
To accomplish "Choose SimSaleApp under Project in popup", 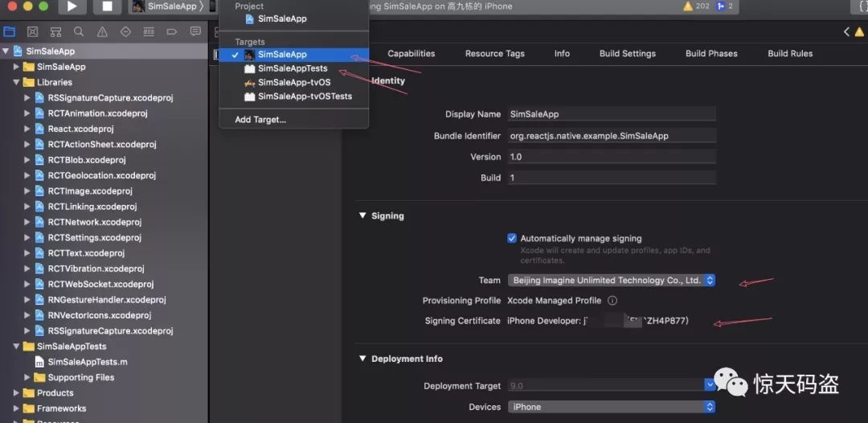I will coord(294,18).
